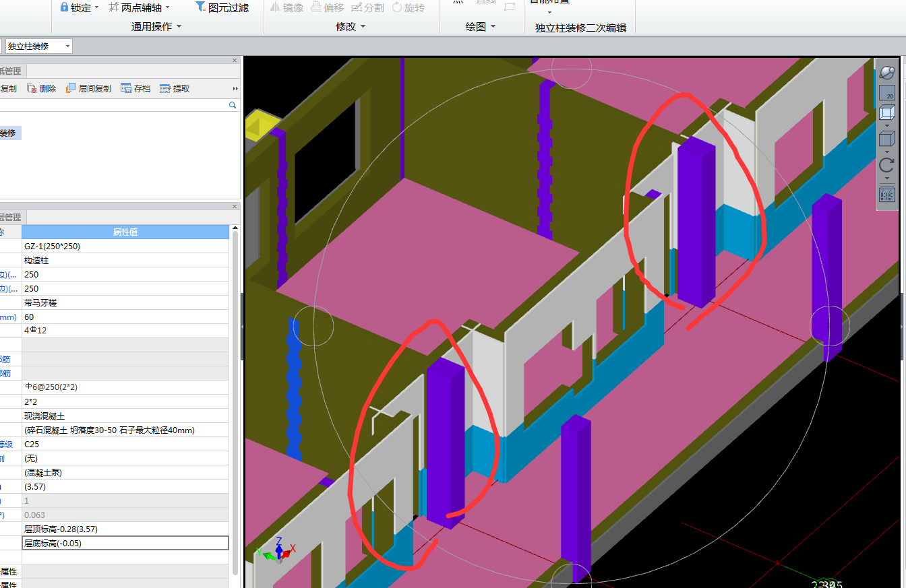Click the 删除 delete button
906x588 pixels.
[42, 88]
